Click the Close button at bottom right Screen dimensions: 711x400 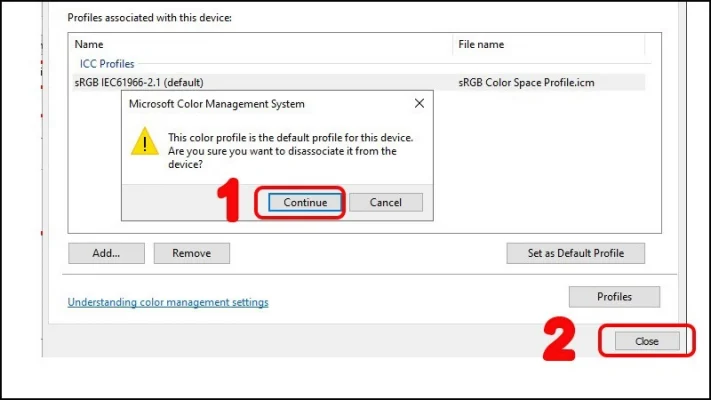point(646,341)
